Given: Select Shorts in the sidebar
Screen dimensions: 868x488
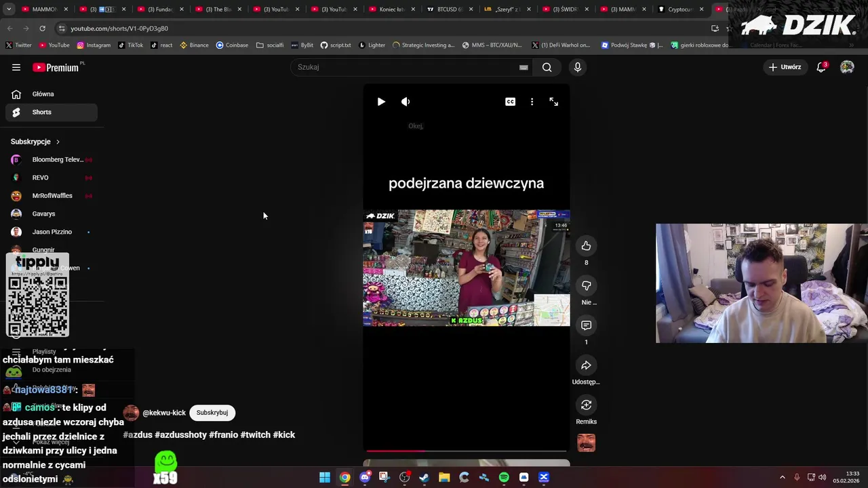Looking at the screenshot, I should (x=52, y=113).
